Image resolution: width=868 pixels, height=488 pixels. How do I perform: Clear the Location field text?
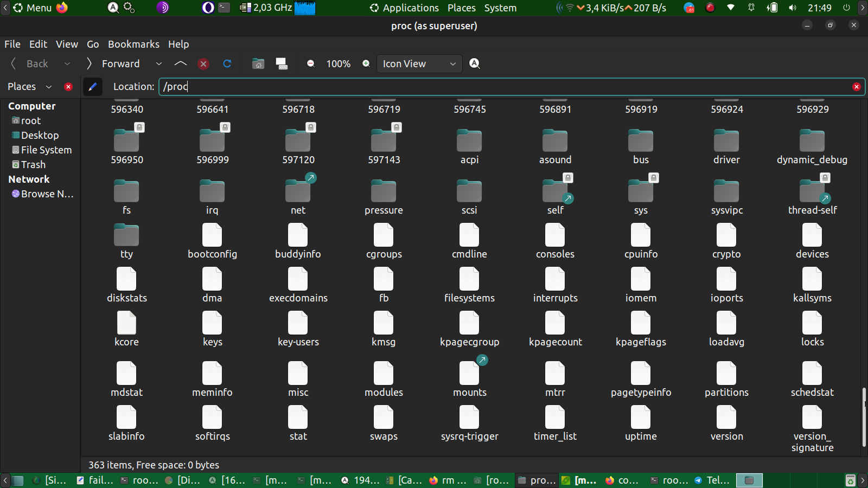(856, 87)
